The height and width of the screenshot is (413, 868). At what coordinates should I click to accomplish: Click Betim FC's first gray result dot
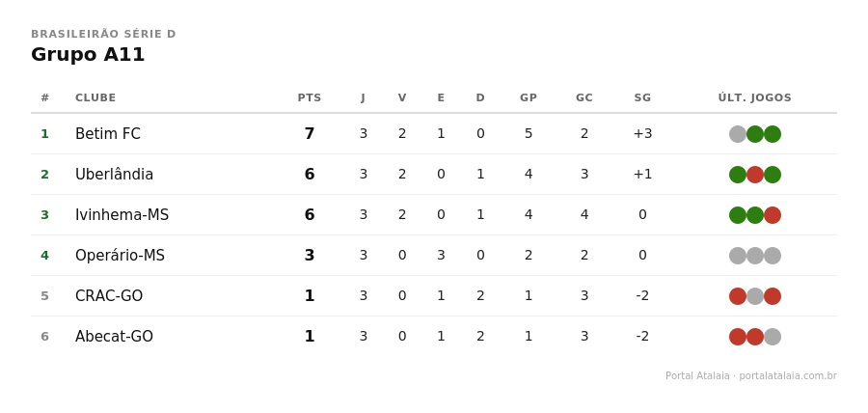click(738, 134)
